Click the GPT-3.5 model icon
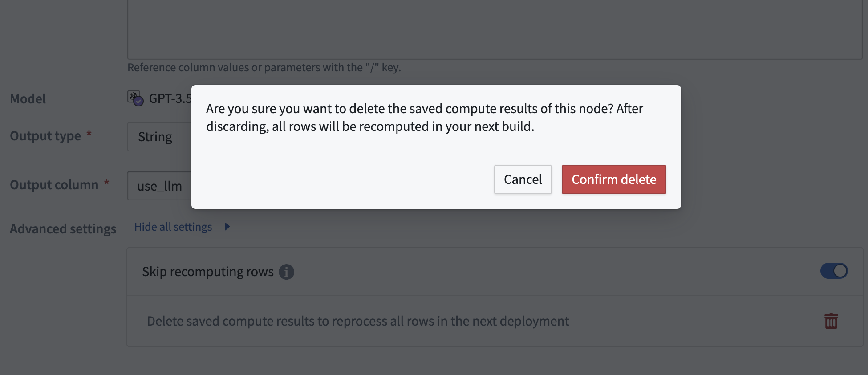Image resolution: width=868 pixels, height=375 pixels. click(x=135, y=98)
